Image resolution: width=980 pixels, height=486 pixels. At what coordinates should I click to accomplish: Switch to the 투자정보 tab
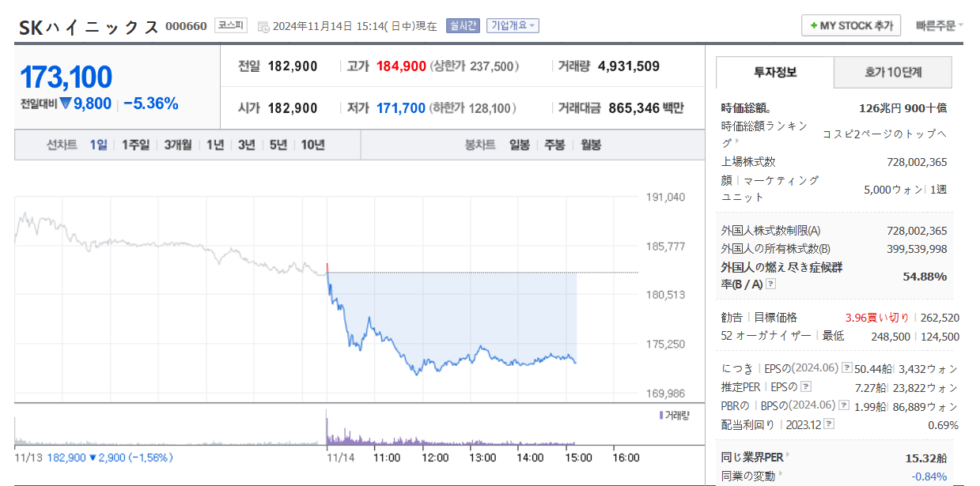click(774, 73)
